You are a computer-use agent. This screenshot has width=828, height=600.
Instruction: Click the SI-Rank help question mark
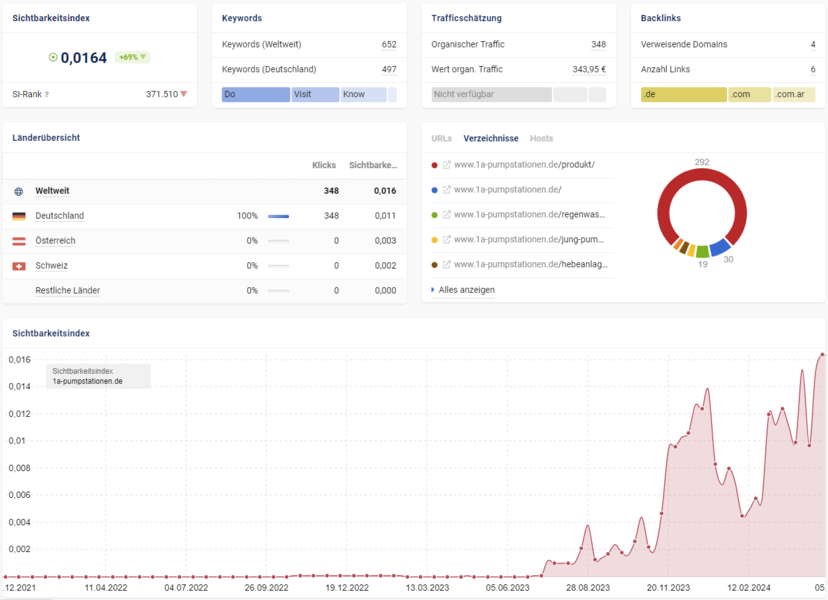[46, 95]
